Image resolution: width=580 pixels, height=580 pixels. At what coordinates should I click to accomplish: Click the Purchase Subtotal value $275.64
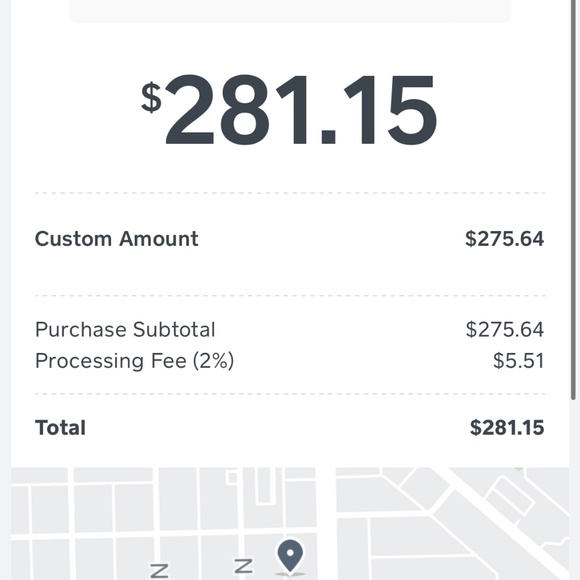[505, 329]
